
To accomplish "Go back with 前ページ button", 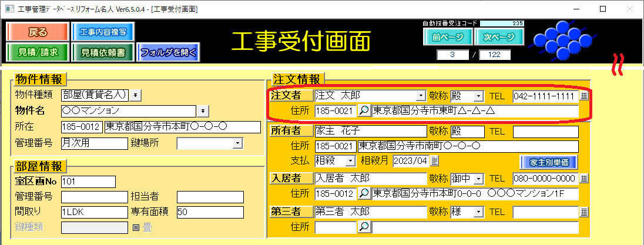I will pos(447,36).
